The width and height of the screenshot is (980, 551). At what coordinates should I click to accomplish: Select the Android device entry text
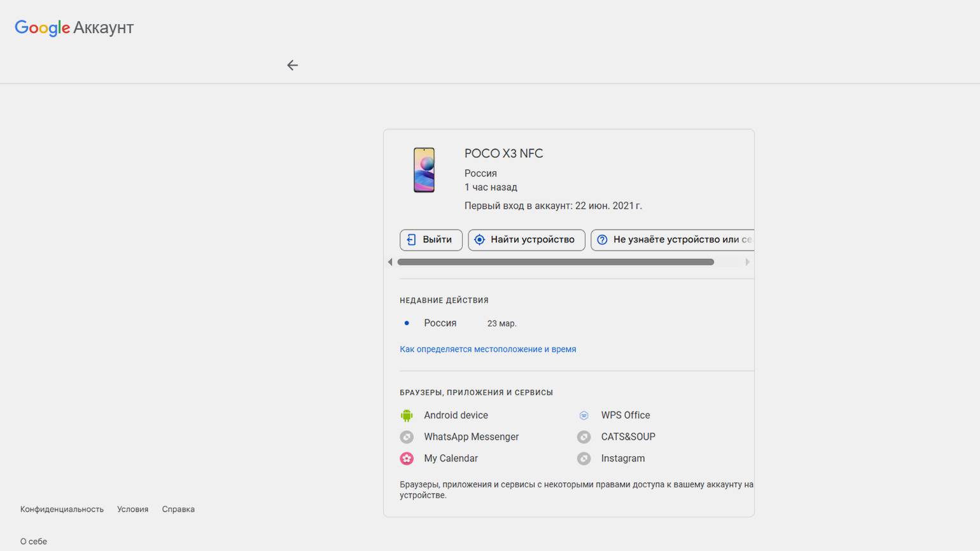point(456,415)
